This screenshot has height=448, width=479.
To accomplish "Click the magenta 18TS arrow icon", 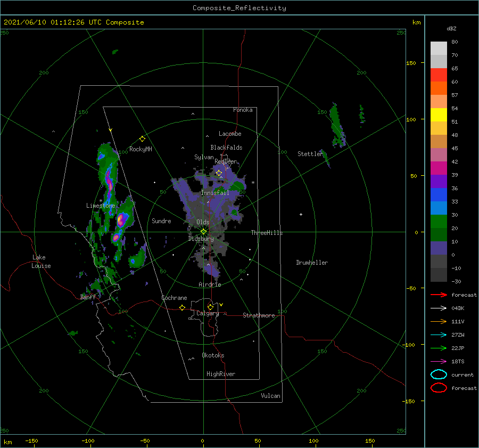I will coord(439,362).
